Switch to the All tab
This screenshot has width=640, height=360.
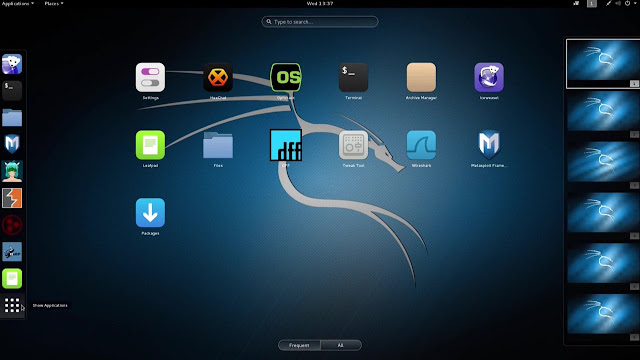[341, 345]
